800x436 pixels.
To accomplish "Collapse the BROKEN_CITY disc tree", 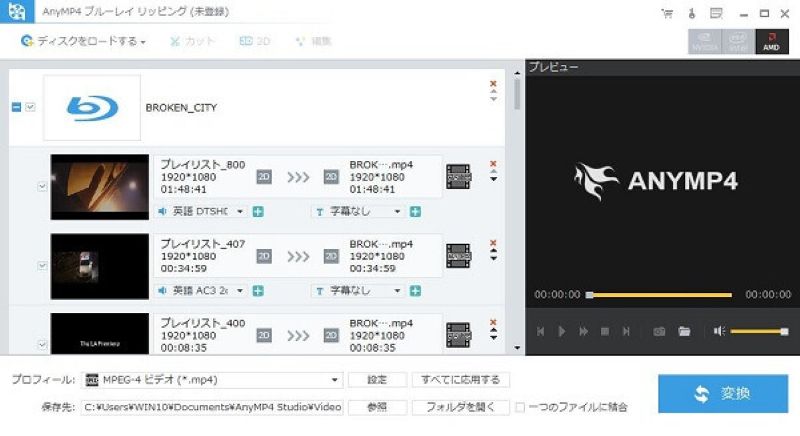I will tap(16, 107).
